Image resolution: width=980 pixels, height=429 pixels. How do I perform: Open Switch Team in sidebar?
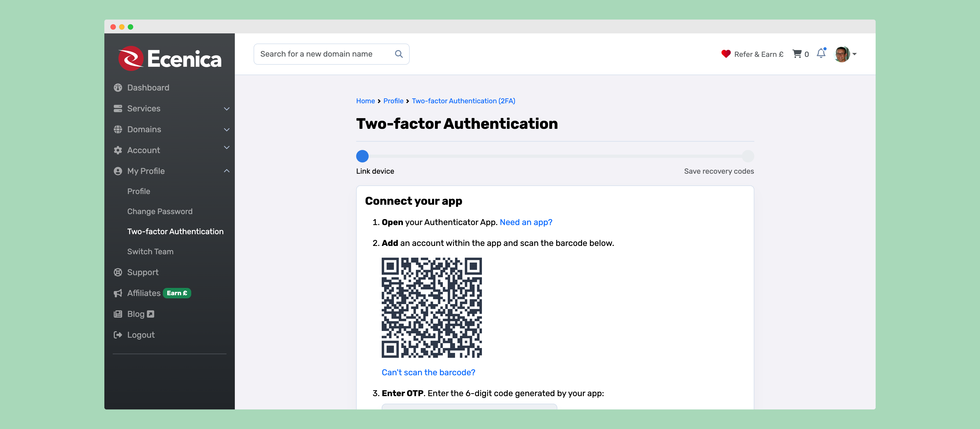point(150,252)
